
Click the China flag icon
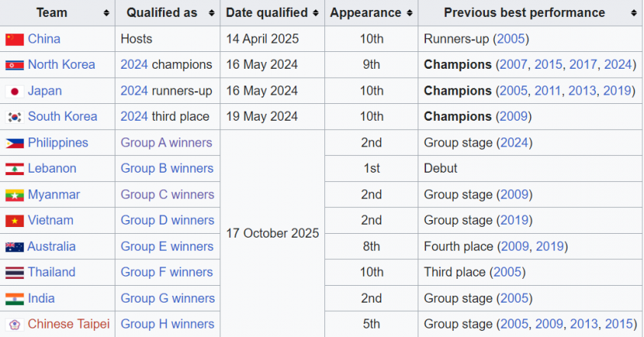coord(15,39)
